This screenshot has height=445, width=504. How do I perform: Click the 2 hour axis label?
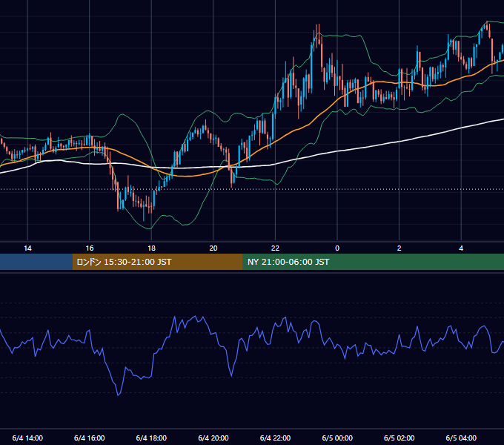[x=399, y=248]
